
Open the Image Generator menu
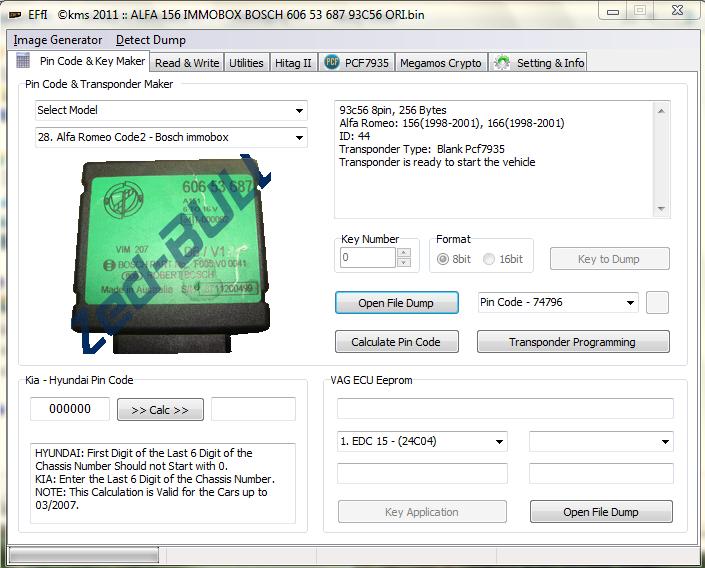click(58, 40)
